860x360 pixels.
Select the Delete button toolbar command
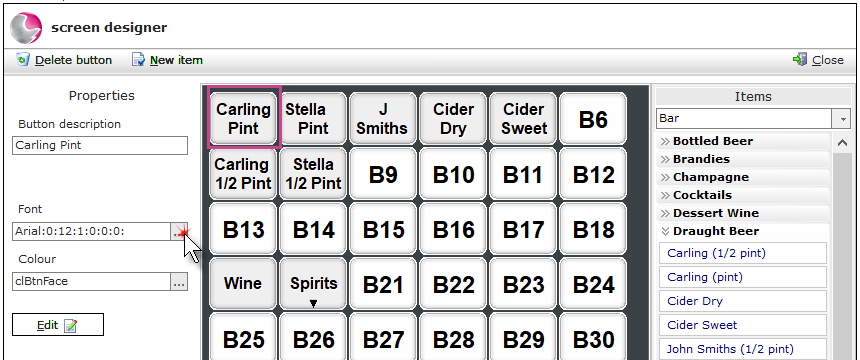pos(64,60)
